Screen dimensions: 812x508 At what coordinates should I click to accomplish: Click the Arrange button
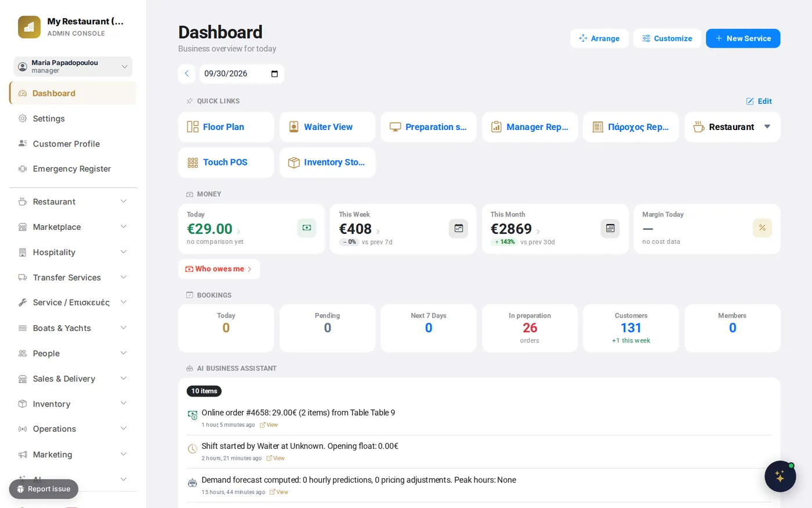[x=599, y=38]
